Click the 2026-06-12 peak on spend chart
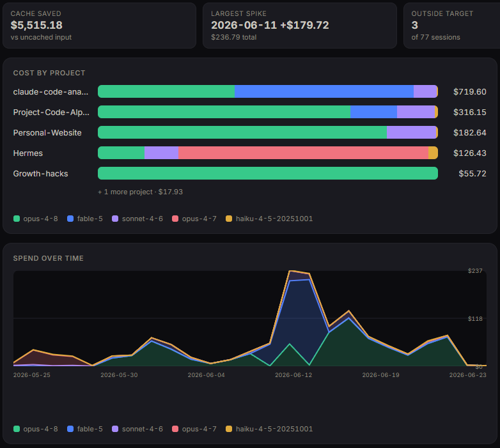The width and height of the screenshot is (500, 448). 290,272
